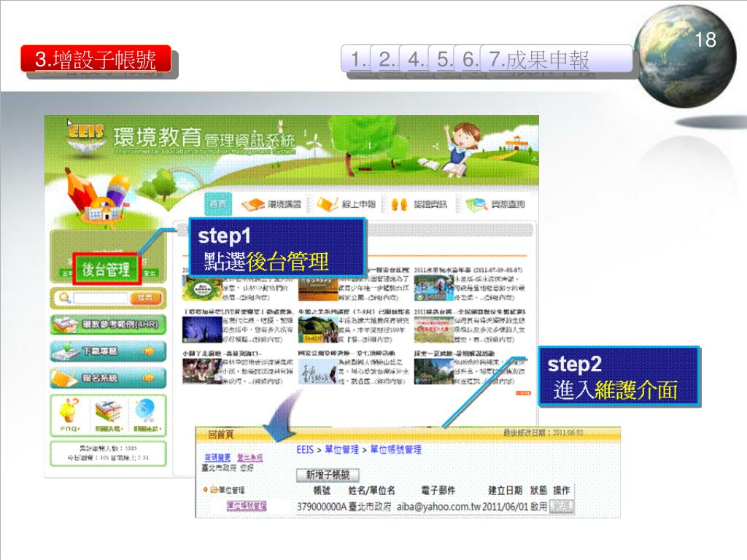Click the 帳號 column header

click(x=322, y=490)
